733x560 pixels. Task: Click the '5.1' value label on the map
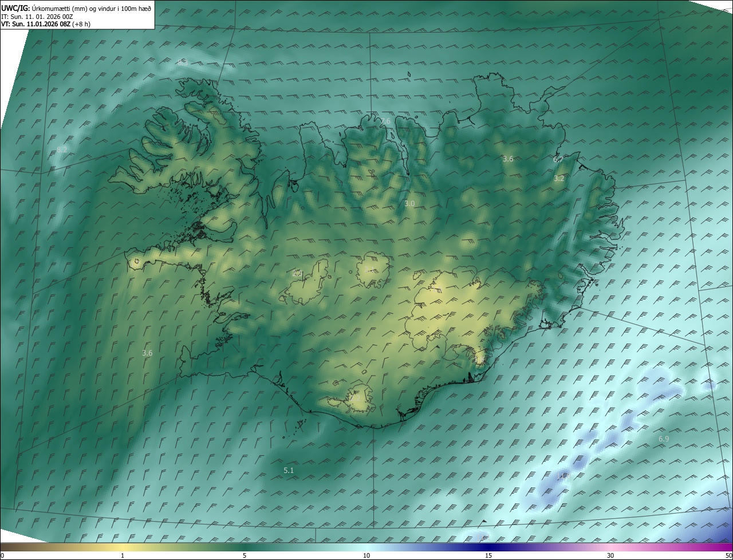(289, 471)
